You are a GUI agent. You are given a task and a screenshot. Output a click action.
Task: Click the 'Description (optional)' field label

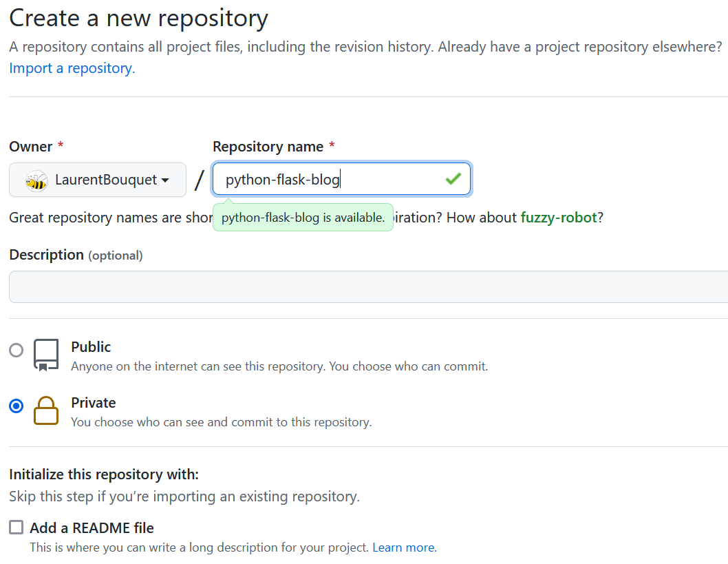pyautogui.click(x=76, y=255)
